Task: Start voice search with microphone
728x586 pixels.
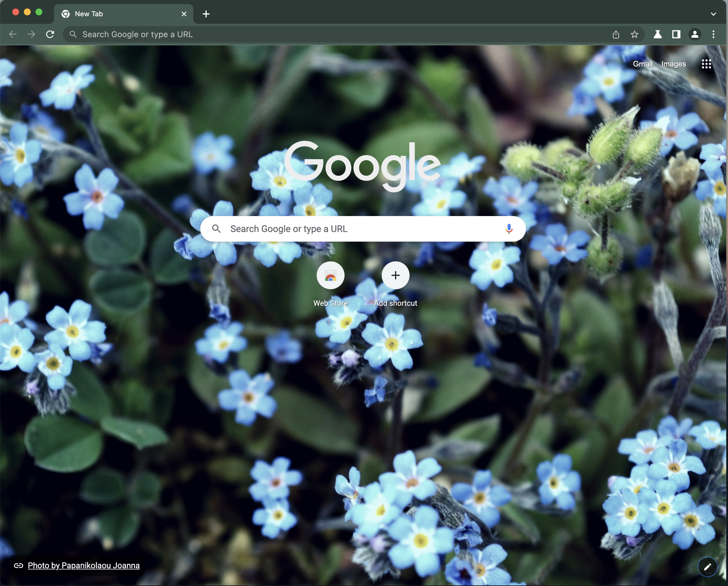Action: (509, 229)
